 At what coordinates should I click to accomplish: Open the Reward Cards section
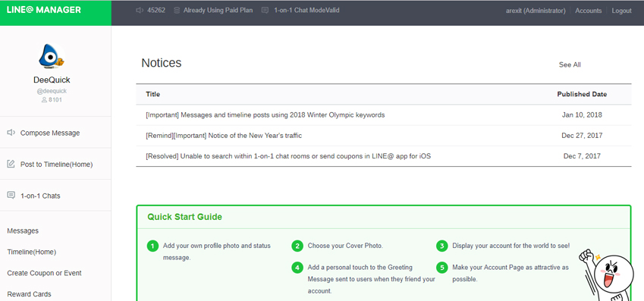coord(29,294)
